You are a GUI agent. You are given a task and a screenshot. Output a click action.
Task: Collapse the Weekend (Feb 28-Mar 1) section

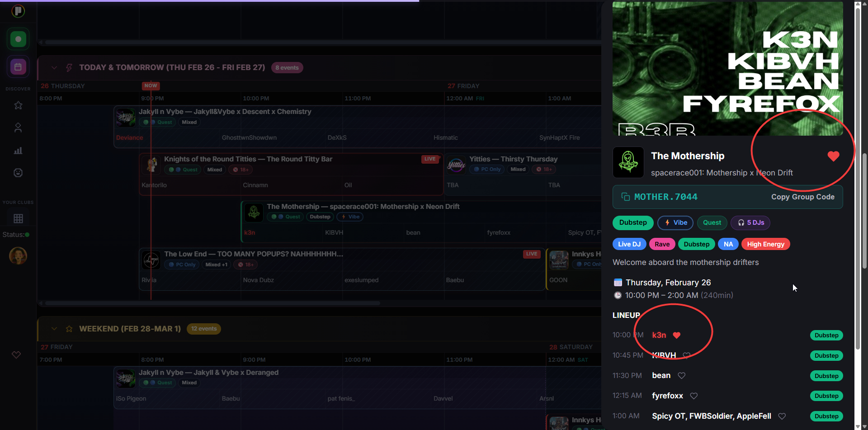pos(54,329)
